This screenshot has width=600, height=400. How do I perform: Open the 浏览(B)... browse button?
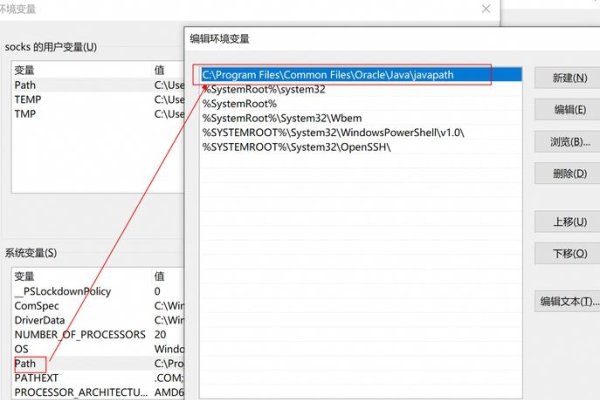click(567, 142)
